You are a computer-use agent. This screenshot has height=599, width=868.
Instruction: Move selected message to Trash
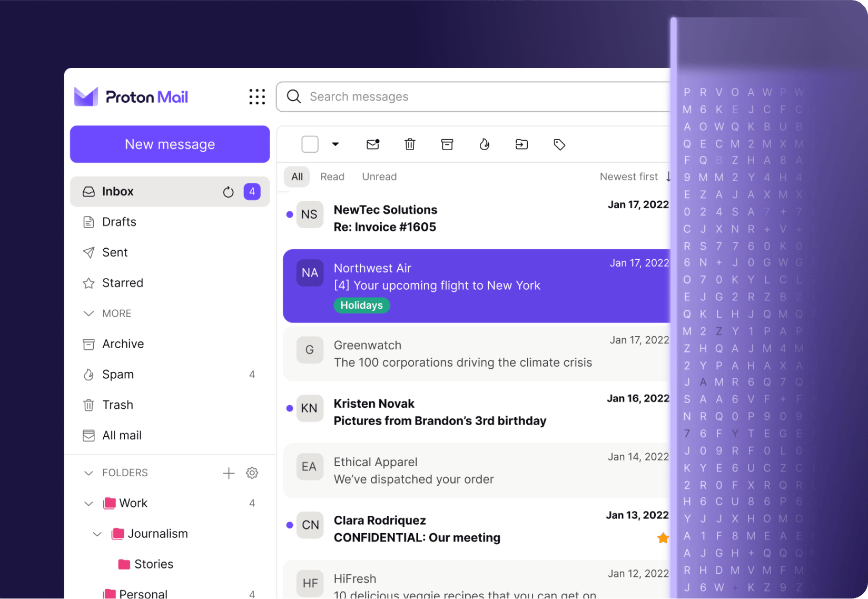[410, 144]
